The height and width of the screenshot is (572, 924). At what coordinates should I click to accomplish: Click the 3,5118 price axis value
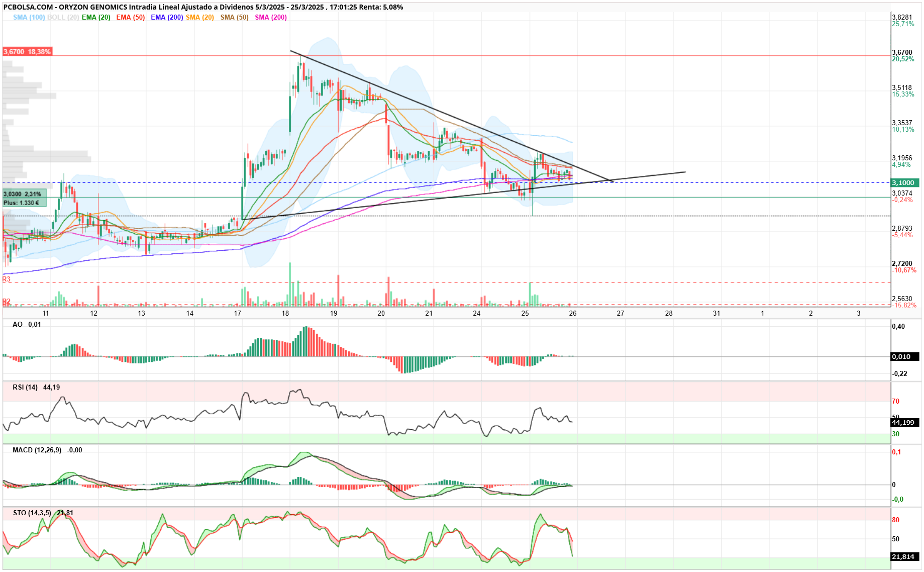pyautogui.click(x=902, y=87)
